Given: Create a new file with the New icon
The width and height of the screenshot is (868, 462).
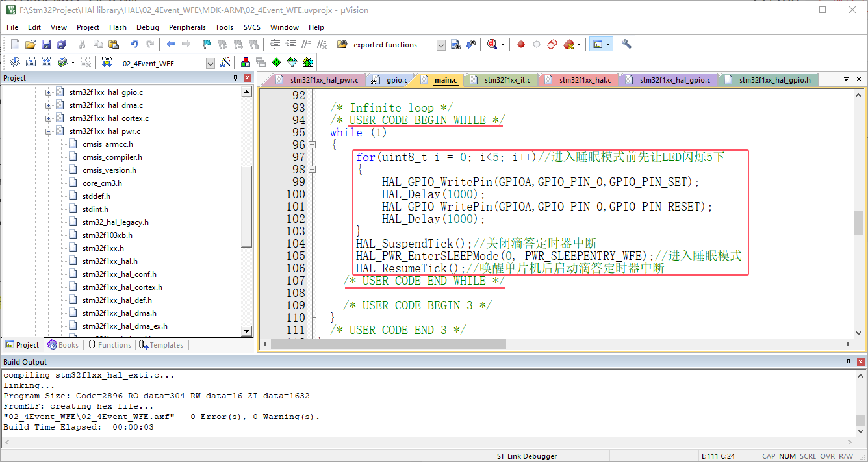Looking at the screenshot, I should [x=16, y=44].
